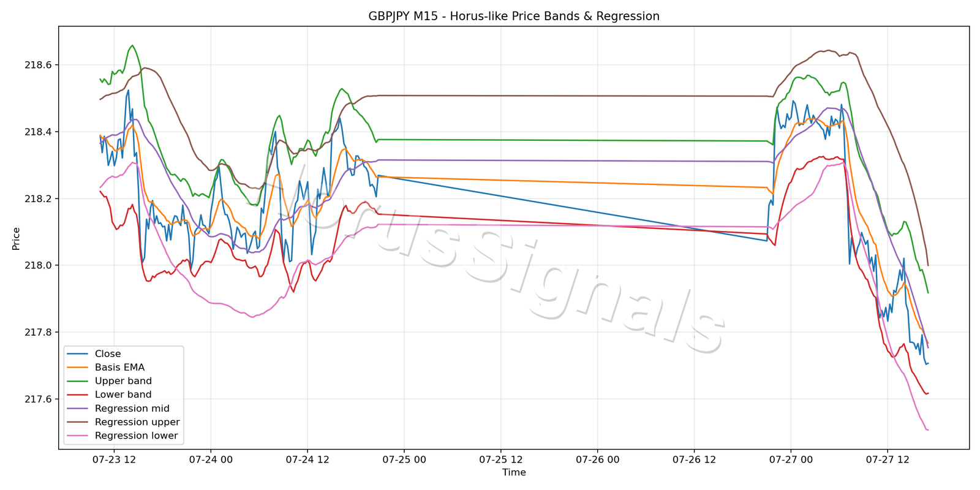Click the '218.4' y-axis tick label
Image resolution: width=980 pixels, height=490 pixels.
pyautogui.click(x=39, y=132)
